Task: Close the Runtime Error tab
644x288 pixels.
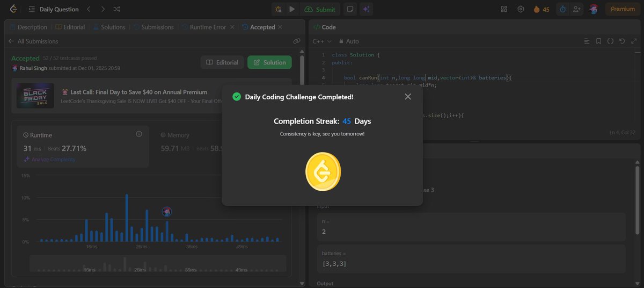Action: click(x=232, y=27)
